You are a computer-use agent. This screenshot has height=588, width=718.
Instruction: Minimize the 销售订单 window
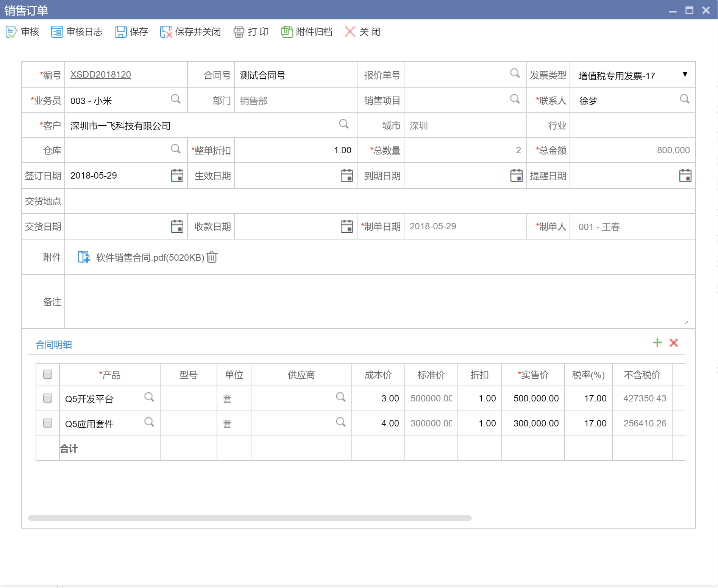pyautogui.click(x=673, y=11)
